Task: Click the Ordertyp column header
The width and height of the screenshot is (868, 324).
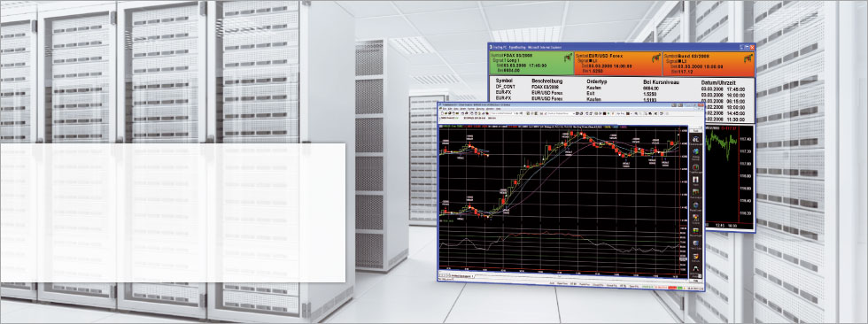Action: click(597, 81)
